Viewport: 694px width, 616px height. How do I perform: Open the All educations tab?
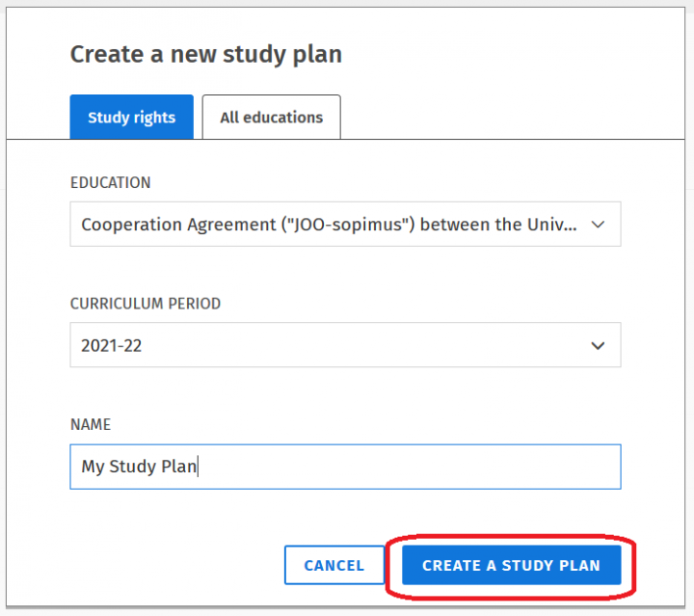[x=271, y=117]
